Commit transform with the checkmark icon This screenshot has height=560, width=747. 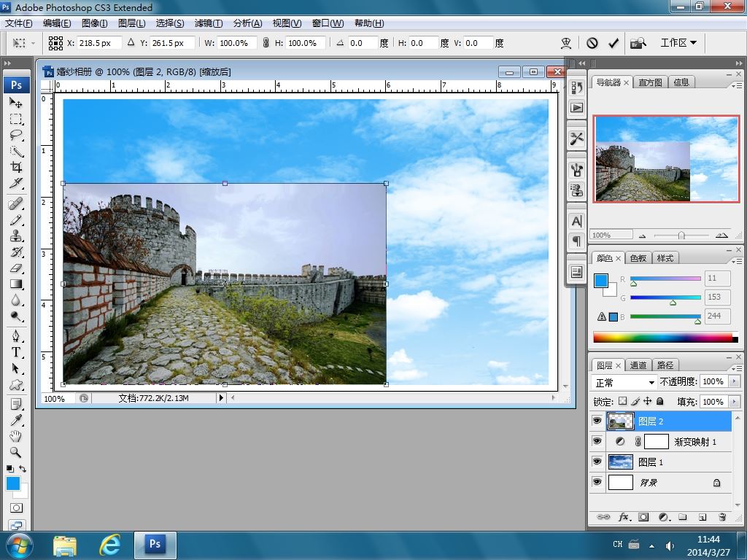[614, 43]
